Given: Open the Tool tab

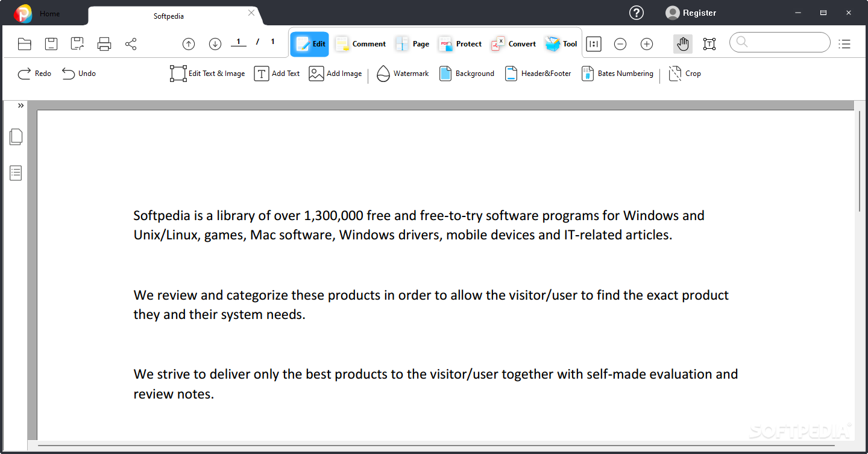Looking at the screenshot, I should (561, 44).
